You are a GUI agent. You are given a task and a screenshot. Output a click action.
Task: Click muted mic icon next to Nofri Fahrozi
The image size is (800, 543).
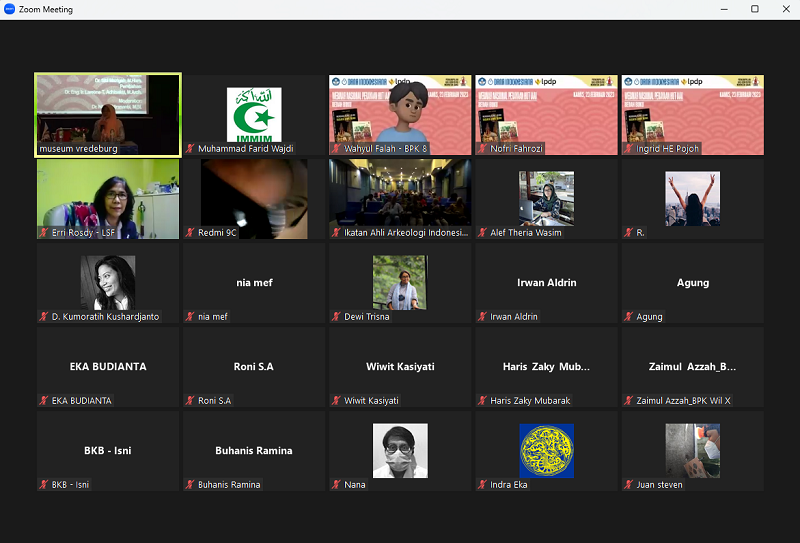click(x=483, y=149)
